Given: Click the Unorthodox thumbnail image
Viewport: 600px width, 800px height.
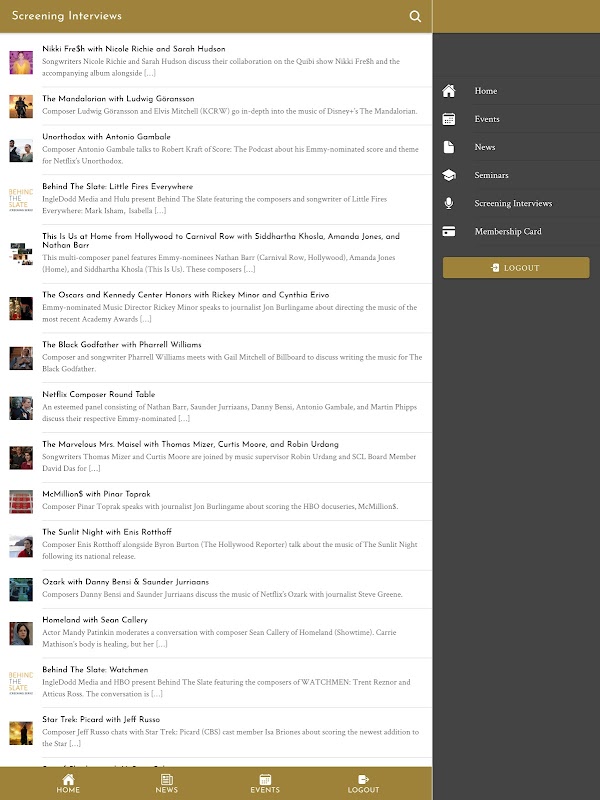Looking at the screenshot, I should (x=21, y=151).
